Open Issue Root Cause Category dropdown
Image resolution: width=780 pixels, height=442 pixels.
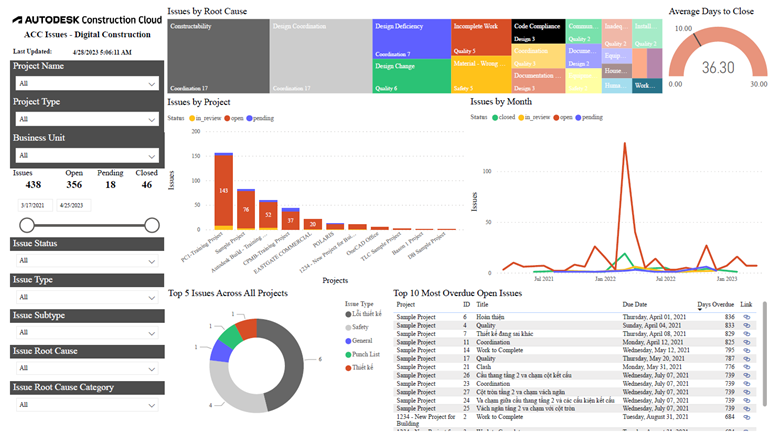[x=87, y=405]
